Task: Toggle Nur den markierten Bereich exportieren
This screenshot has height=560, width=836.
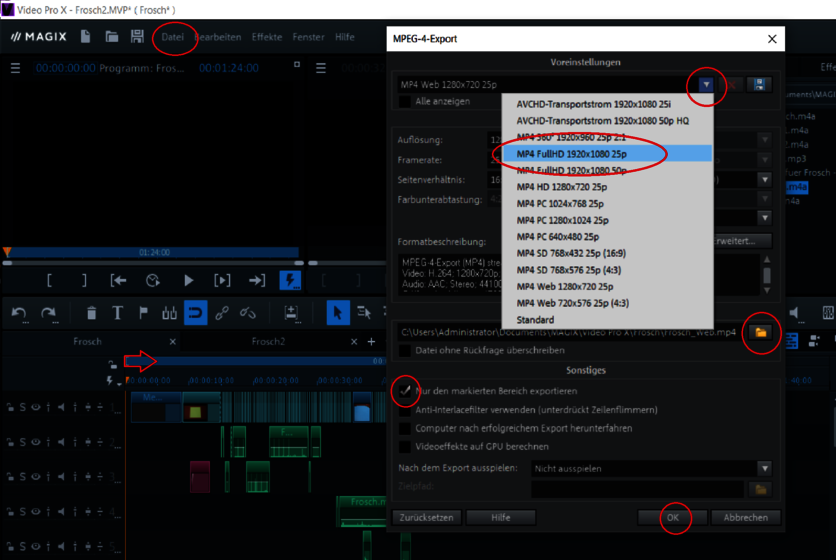Action: 405,391
